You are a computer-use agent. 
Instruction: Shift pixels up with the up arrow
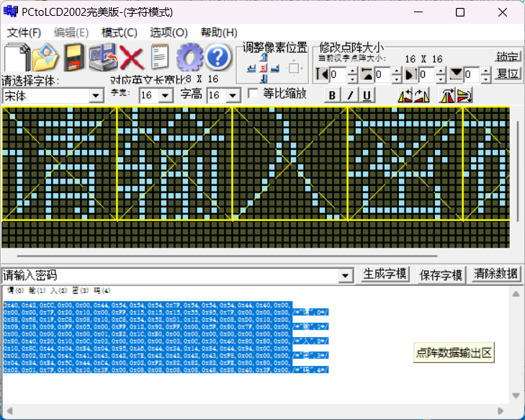[264, 58]
